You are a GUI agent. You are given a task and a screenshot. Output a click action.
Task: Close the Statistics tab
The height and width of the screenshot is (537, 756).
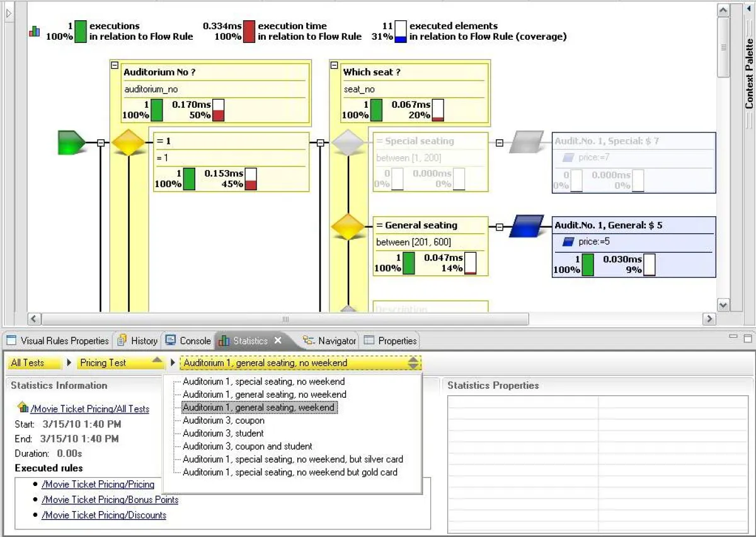(278, 340)
